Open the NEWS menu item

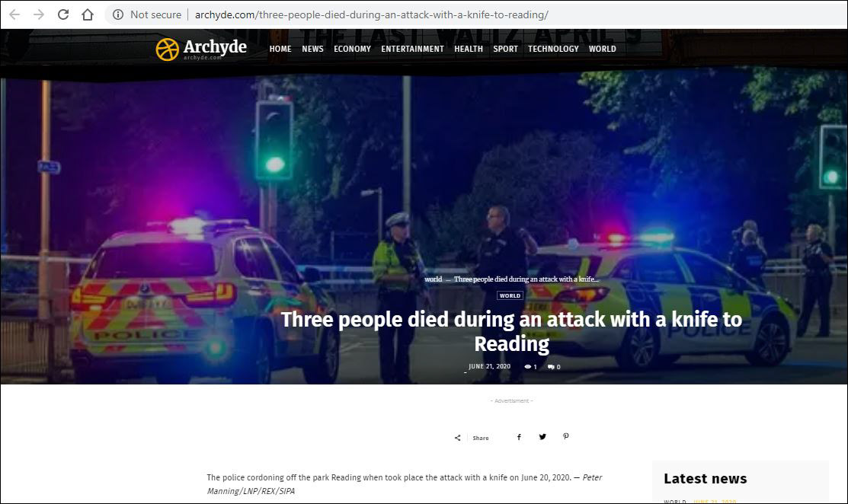pos(312,49)
